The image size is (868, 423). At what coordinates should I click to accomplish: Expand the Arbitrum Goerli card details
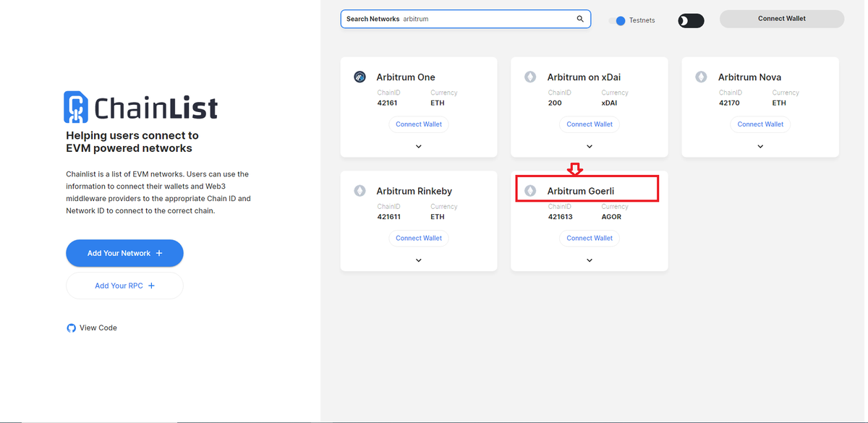(590, 260)
